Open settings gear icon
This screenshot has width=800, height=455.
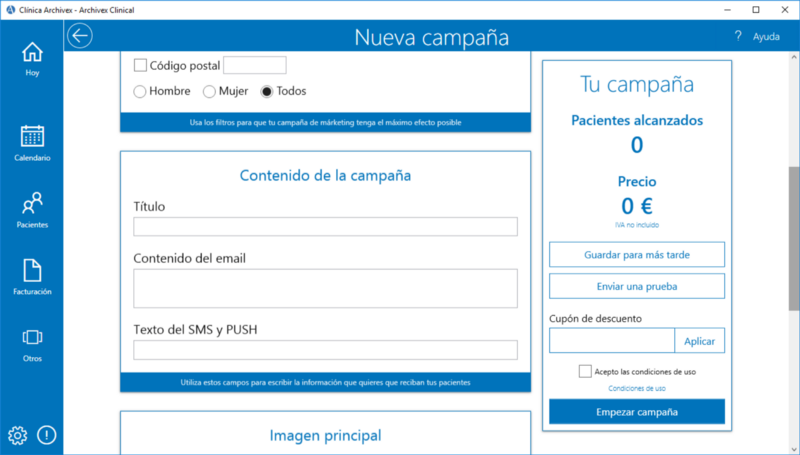[x=17, y=435]
